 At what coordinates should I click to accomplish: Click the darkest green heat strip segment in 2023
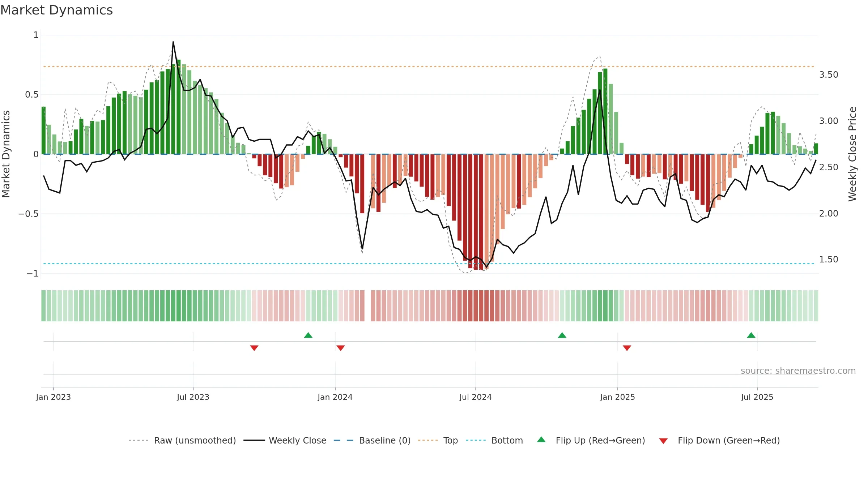click(179, 306)
